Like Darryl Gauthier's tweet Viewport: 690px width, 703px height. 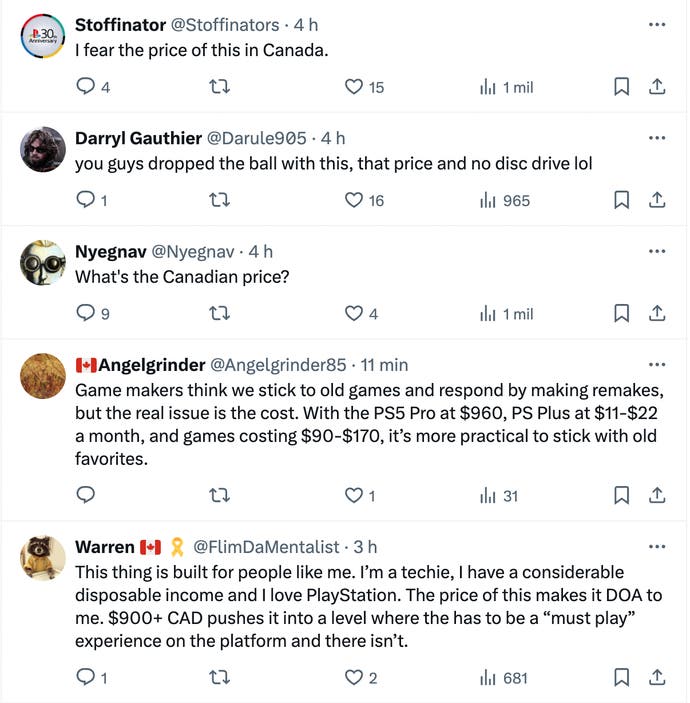353,200
